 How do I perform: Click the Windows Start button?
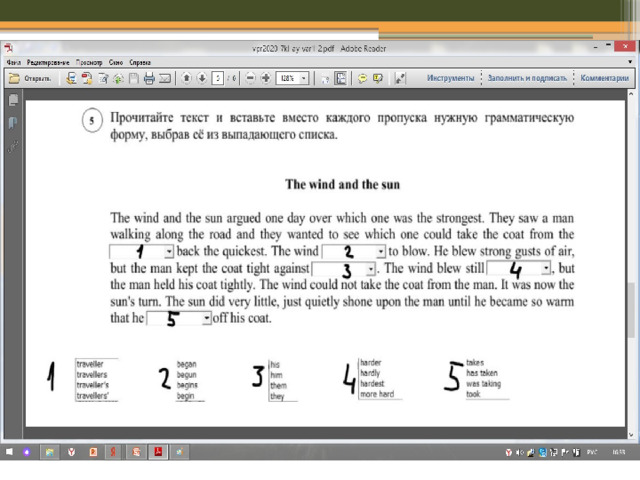point(9,452)
